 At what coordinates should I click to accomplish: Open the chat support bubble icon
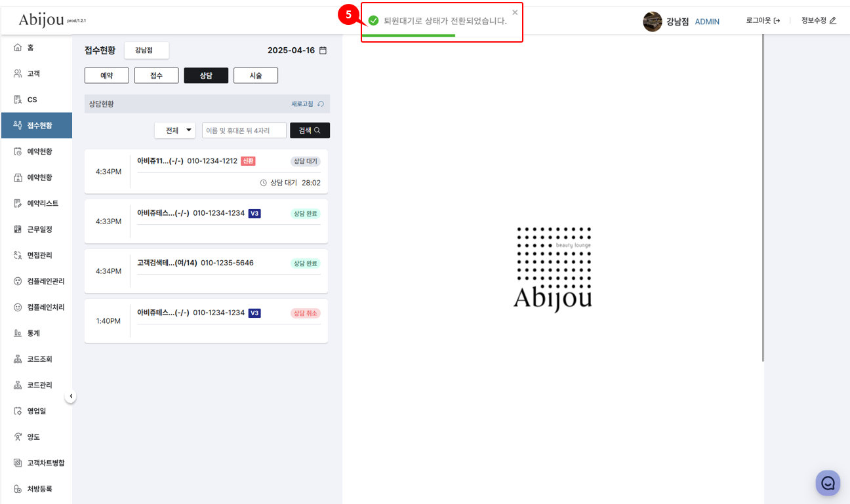(828, 483)
